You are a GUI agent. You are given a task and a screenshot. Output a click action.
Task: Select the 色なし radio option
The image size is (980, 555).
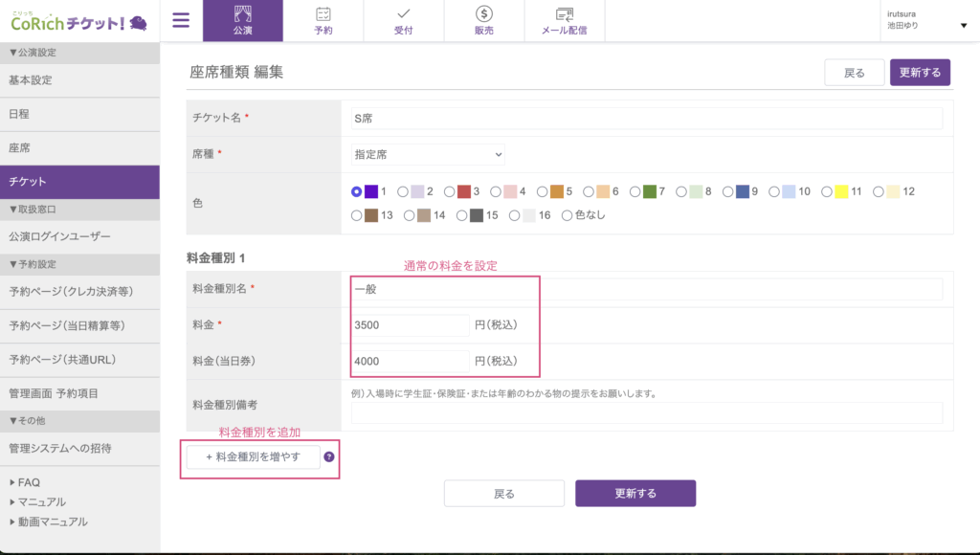568,215
